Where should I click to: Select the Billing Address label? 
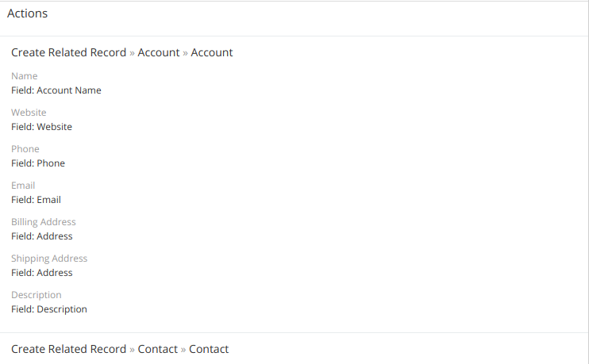[44, 222]
